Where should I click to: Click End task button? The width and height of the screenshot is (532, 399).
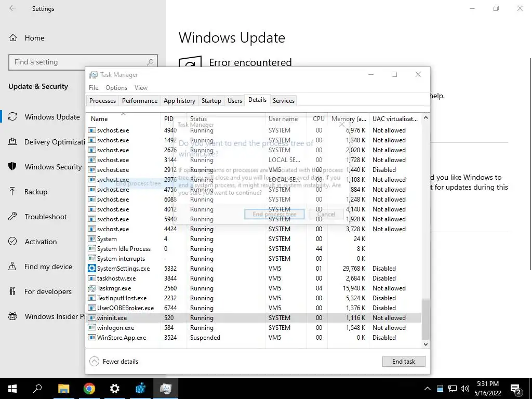404,362
